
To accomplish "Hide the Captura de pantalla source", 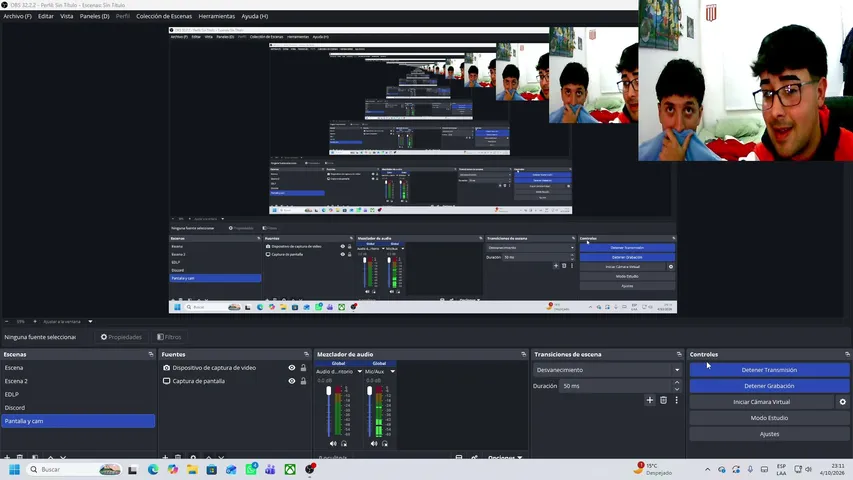I will tap(292, 381).
